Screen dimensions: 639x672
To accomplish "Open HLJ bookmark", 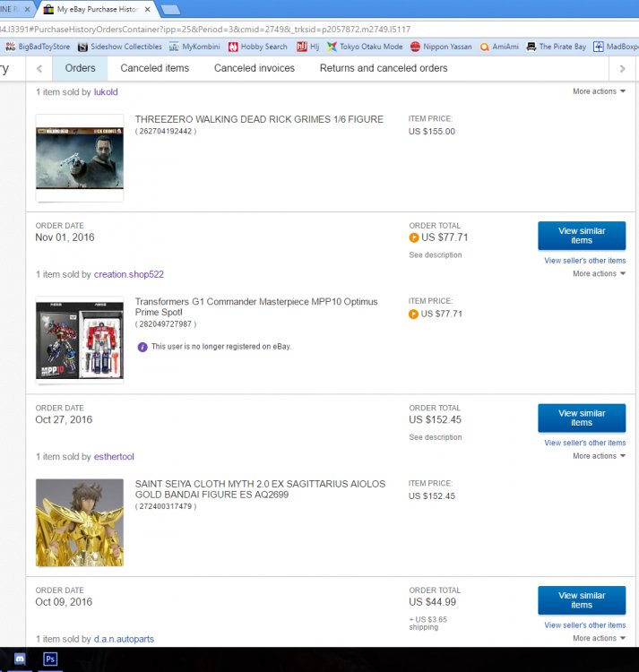I will [308, 47].
